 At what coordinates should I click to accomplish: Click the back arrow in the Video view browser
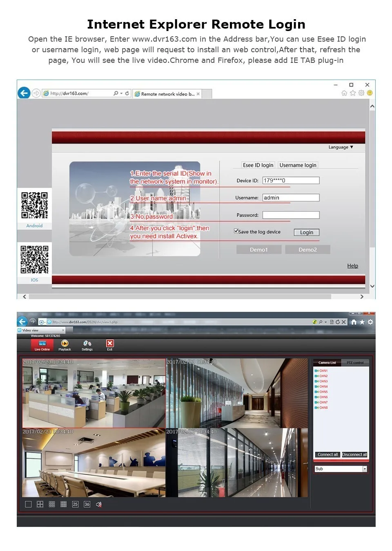click(22, 322)
